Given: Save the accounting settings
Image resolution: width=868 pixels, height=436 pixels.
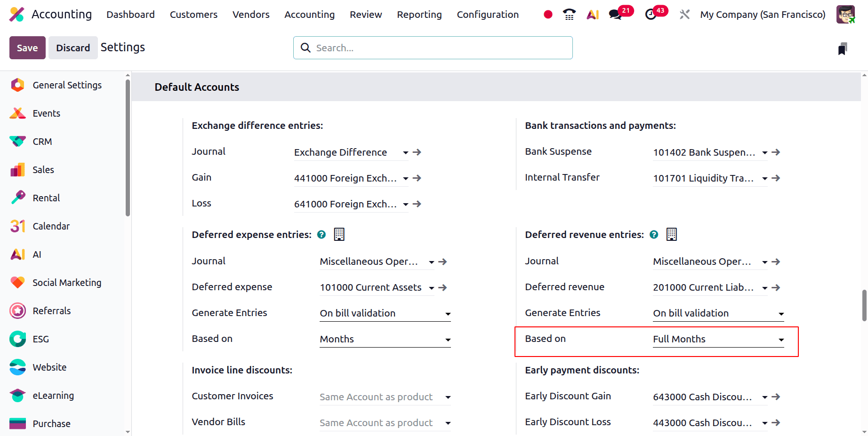Looking at the screenshot, I should 27,48.
